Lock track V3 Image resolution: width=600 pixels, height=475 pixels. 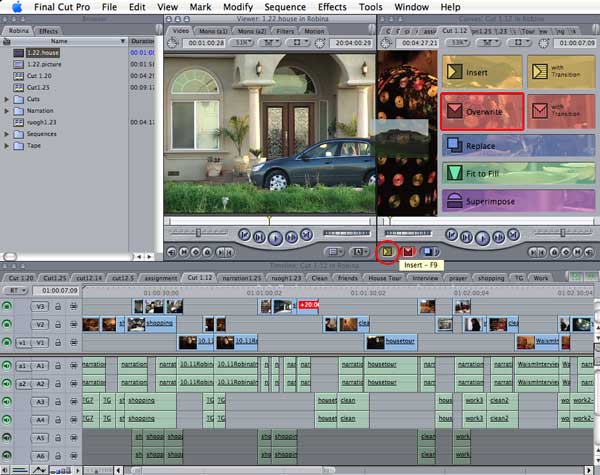pos(58,306)
